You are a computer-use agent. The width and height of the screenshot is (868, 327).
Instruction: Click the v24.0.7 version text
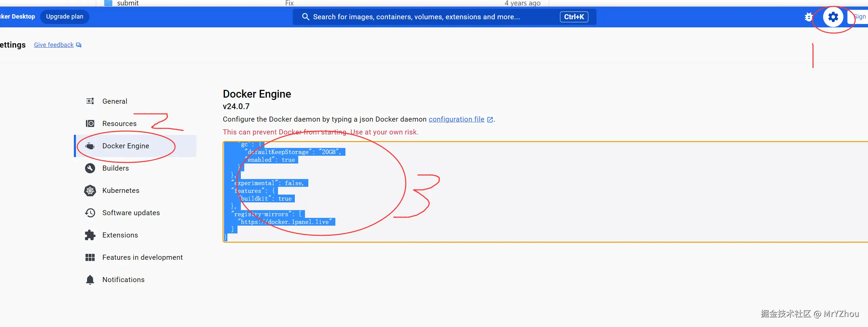pos(236,106)
